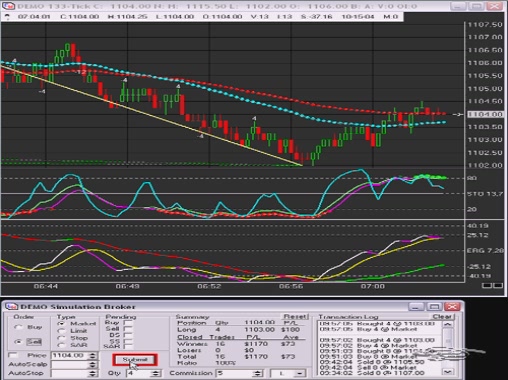Adjust the Commission spinner arrows

click(257, 373)
